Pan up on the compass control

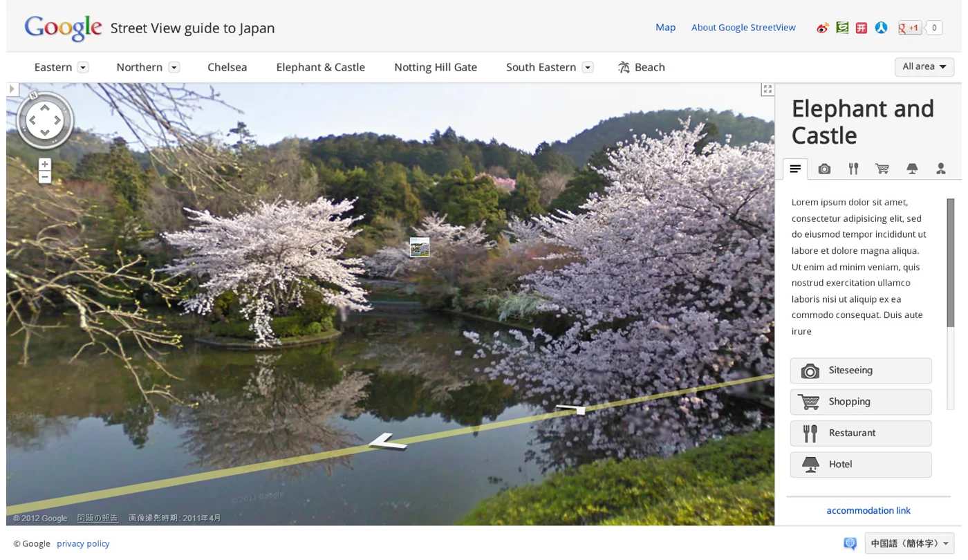click(45, 108)
